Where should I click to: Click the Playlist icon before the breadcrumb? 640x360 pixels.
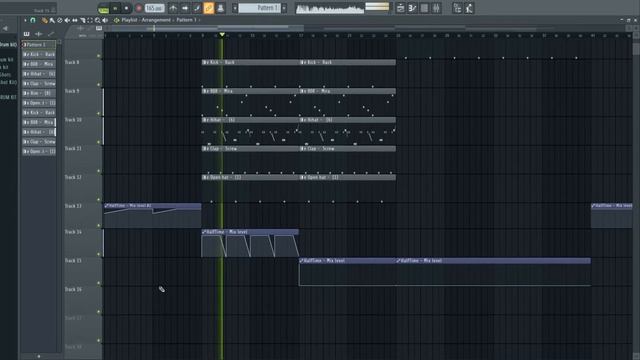pos(116,20)
